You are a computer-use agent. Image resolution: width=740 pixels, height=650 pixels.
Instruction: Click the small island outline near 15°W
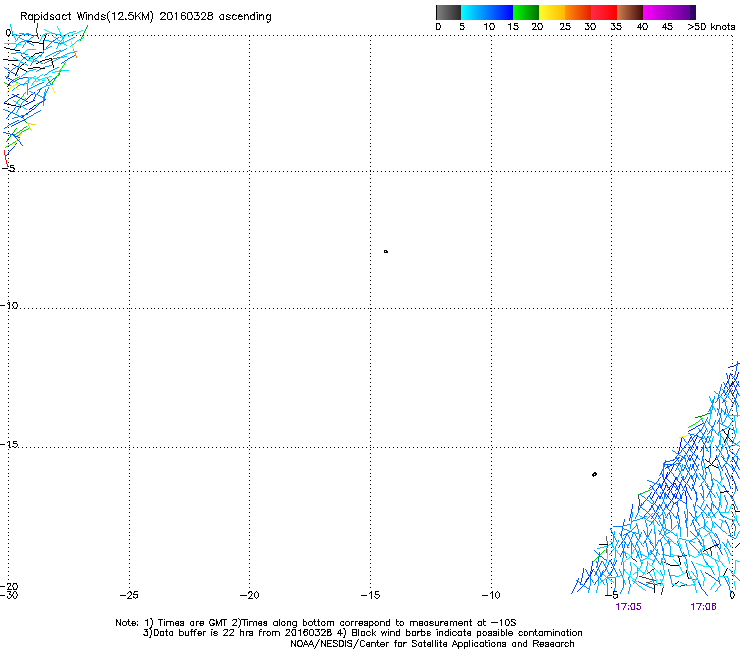pyautogui.click(x=386, y=252)
